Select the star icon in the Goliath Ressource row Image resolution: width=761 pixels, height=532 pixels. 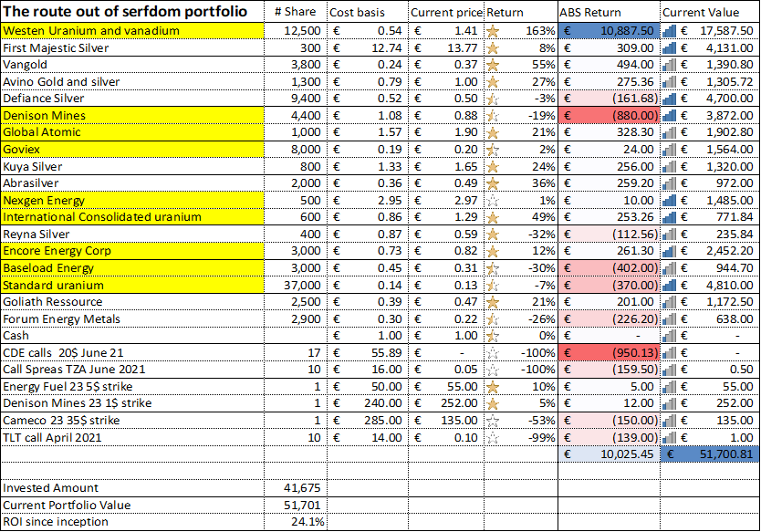click(x=493, y=302)
